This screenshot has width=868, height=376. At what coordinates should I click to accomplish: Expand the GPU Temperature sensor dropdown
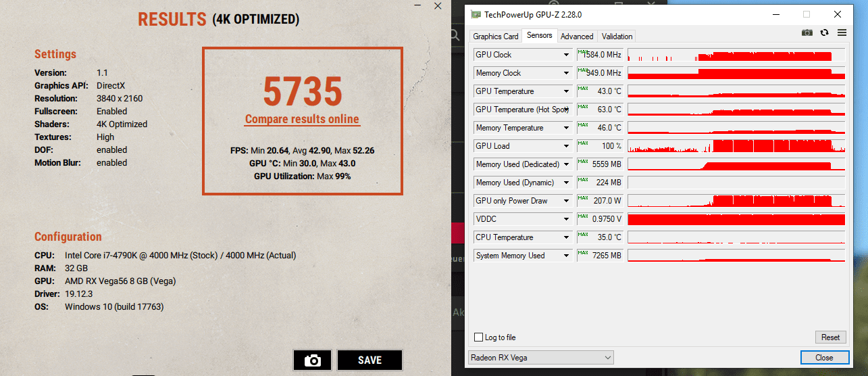click(x=567, y=91)
